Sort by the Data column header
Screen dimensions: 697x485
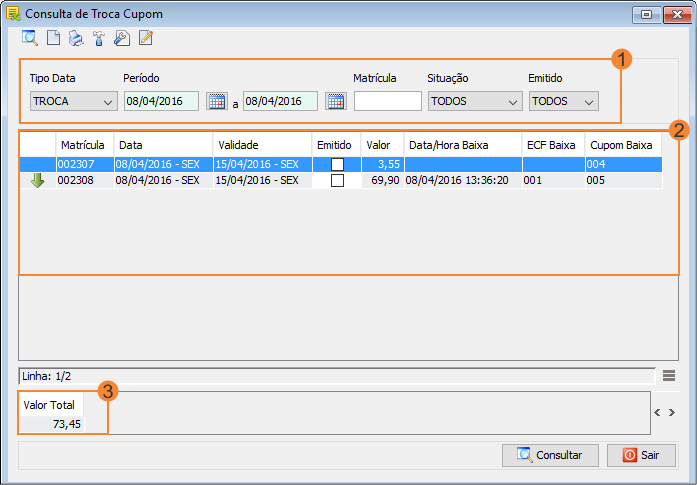tap(163, 145)
